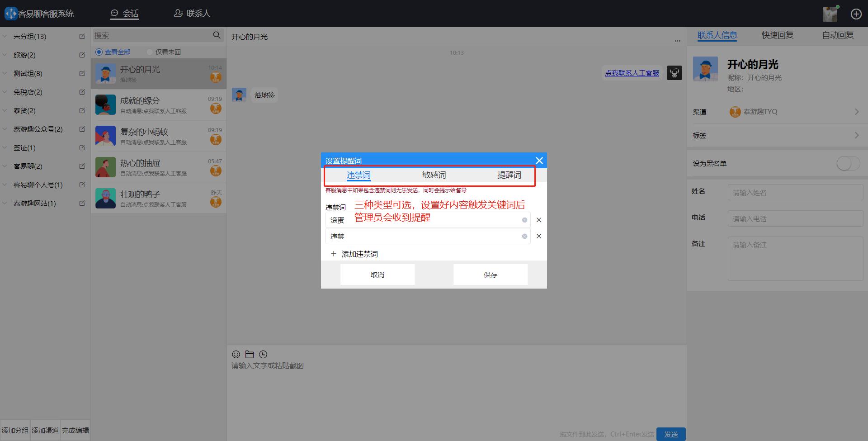
Task: Select the 仅看未回 radio option
Action: (149, 52)
